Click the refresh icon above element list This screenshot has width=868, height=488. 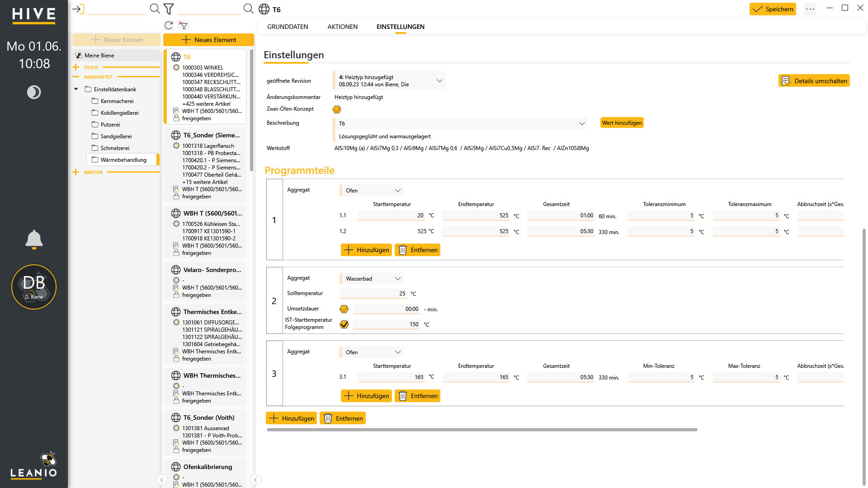pyautogui.click(x=169, y=25)
